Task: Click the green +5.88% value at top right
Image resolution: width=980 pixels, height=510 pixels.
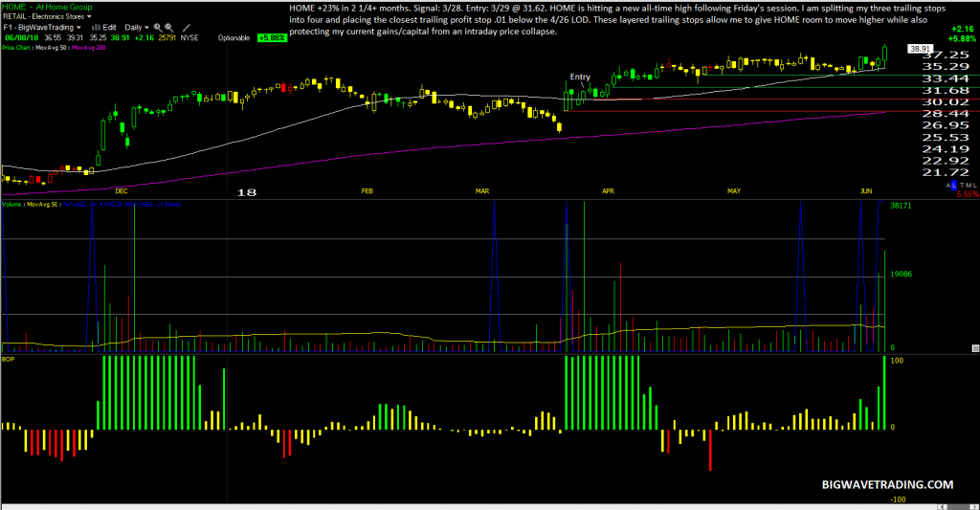Action: [963, 38]
